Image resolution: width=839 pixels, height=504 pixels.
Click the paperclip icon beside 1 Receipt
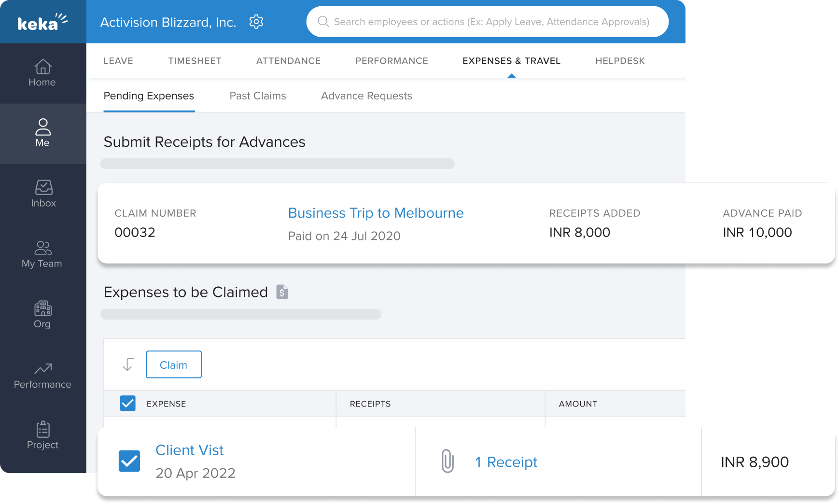pyautogui.click(x=447, y=462)
